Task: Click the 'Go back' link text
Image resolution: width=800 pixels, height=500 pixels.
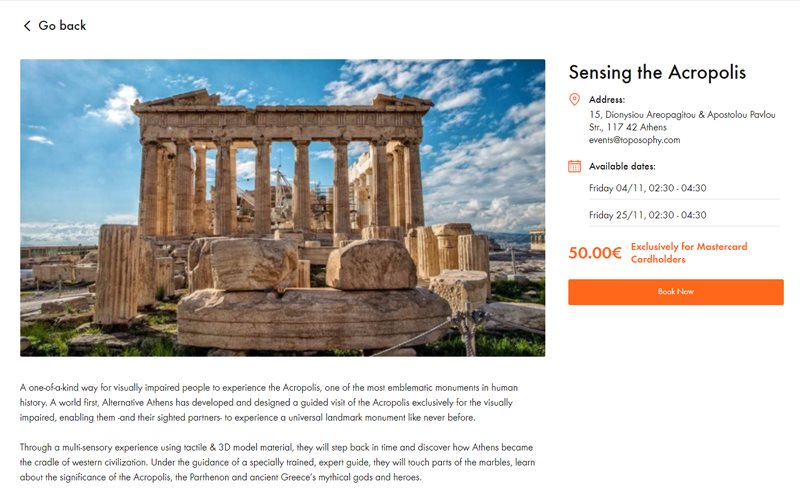Action: pyautogui.click(x=62, y=26)
